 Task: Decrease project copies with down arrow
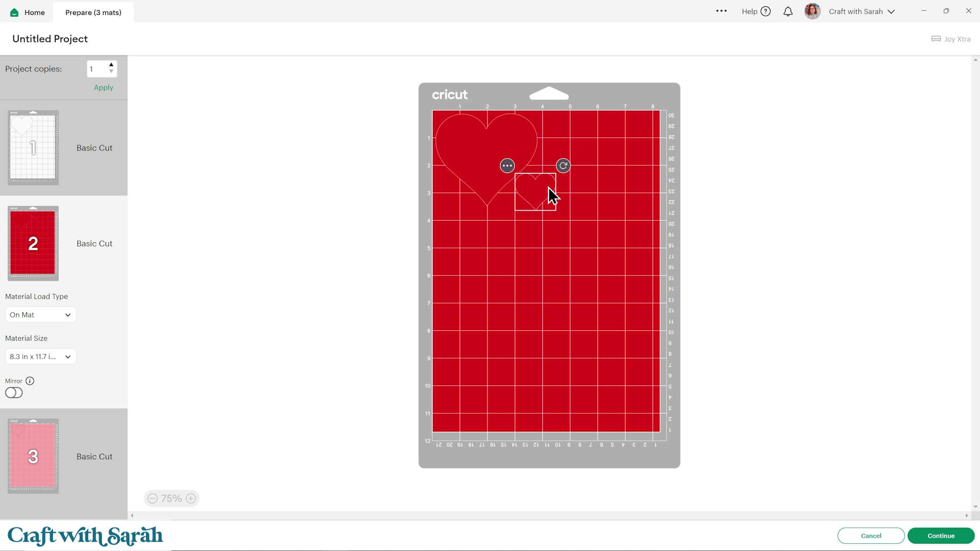[111, 72]
